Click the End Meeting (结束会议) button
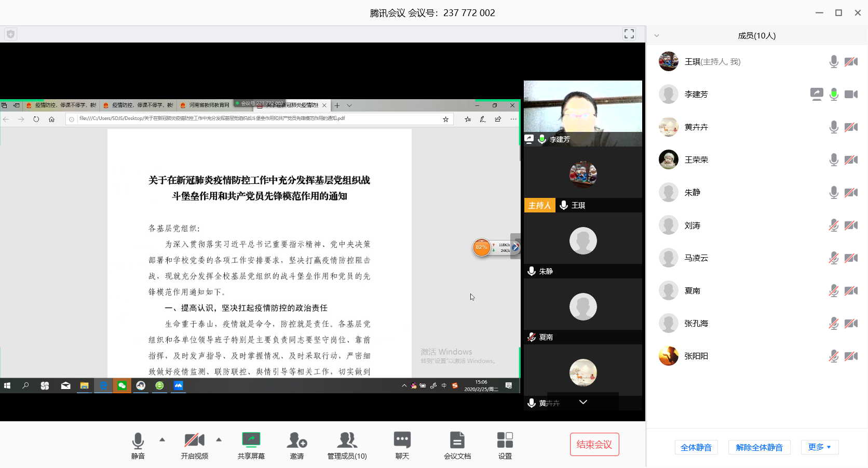The image size is (868, 468). [x=594, y=445]
